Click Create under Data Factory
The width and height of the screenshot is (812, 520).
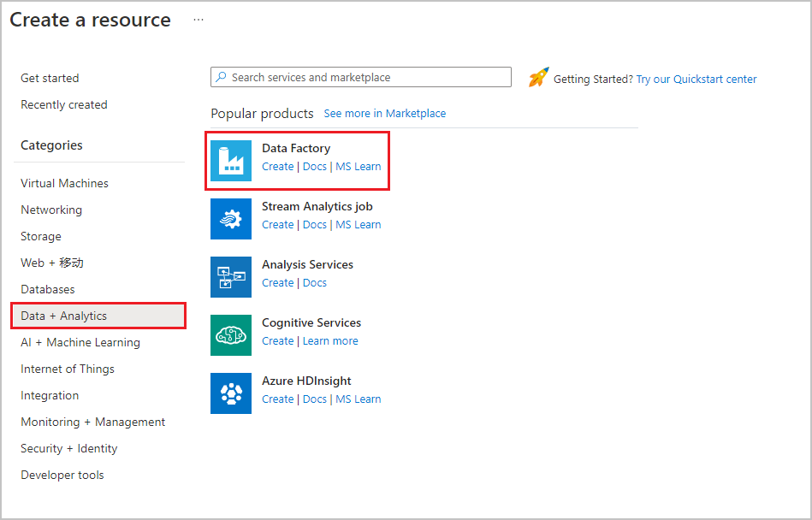point(277,167)
